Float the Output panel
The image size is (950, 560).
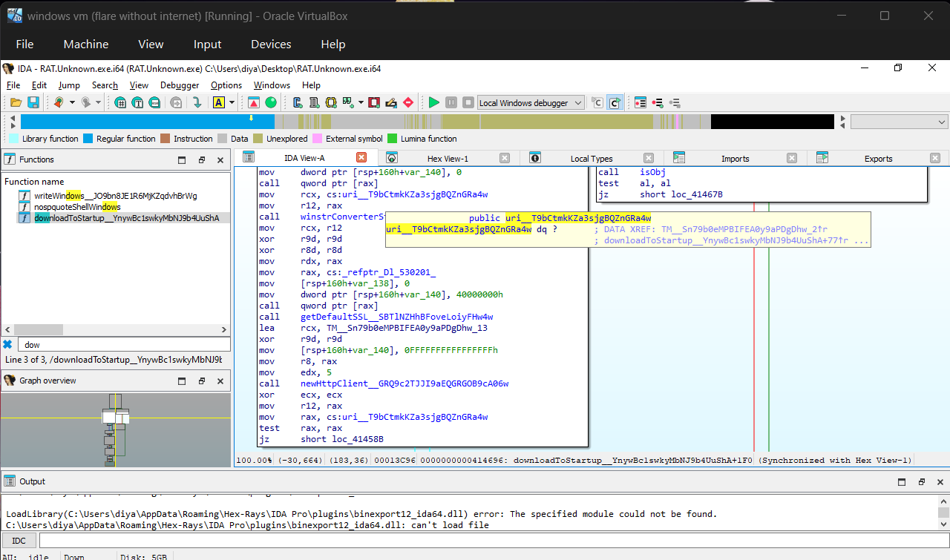pyautogui.click(x=920, y=481)
